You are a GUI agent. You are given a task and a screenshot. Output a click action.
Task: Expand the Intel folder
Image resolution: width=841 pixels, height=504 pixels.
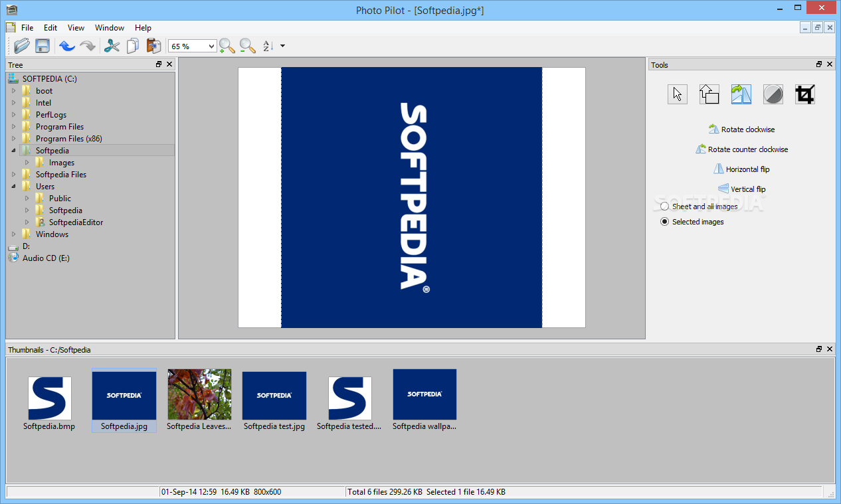click(13, 103)
